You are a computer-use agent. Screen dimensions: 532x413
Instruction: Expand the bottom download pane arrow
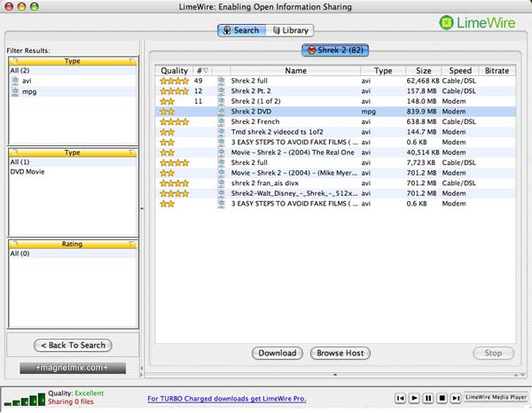click(335, 375)
